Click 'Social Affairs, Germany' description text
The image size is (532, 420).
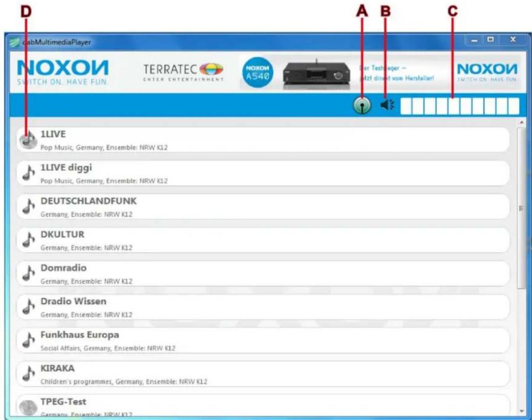76,349
